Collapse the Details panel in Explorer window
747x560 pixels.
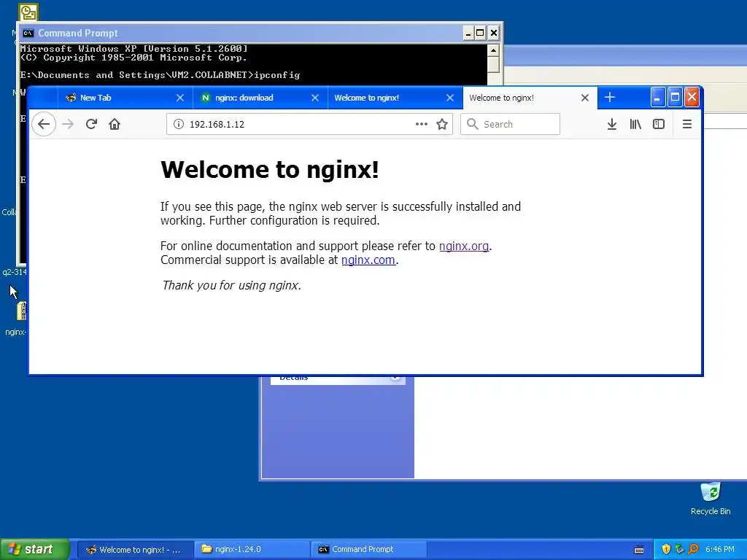pyautogui.click(x=395, y=378)
